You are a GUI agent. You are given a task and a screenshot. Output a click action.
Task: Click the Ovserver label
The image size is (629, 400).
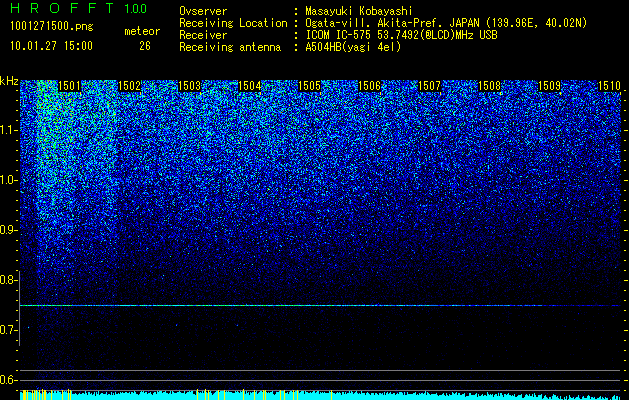click(203, 11)
